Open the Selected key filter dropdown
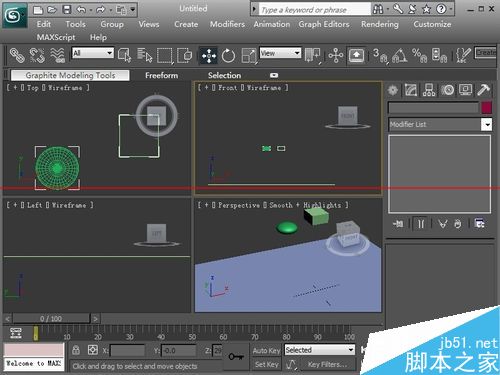The image size is (500, 375). pyautogui.click(x=319, y=350)
